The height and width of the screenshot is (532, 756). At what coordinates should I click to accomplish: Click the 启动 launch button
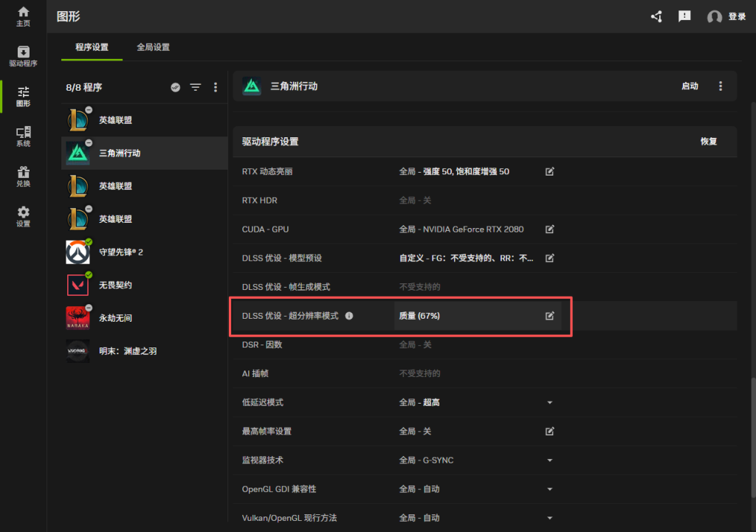[689, 86]
